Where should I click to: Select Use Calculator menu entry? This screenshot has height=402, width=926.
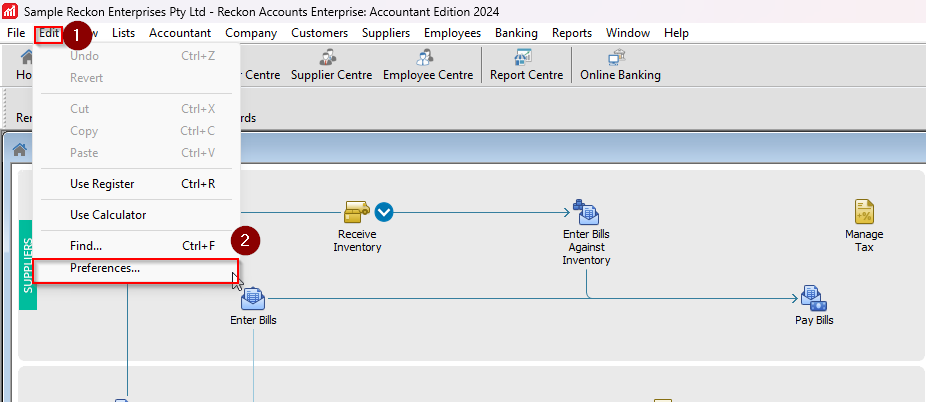[136, 215]
